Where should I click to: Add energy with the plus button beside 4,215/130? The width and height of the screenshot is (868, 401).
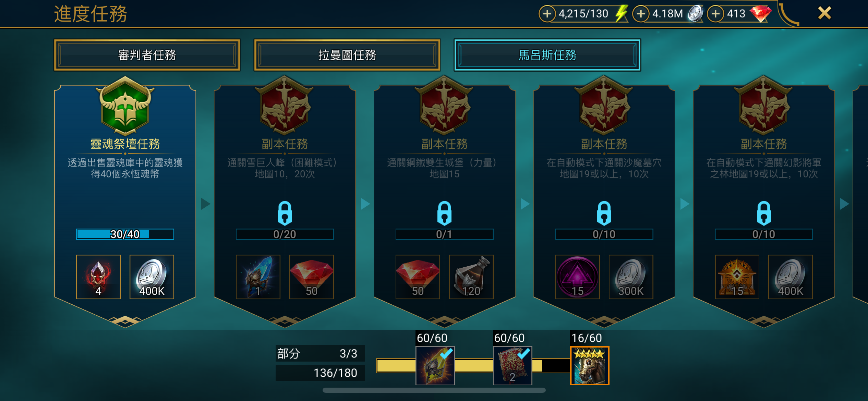(547, 14)
